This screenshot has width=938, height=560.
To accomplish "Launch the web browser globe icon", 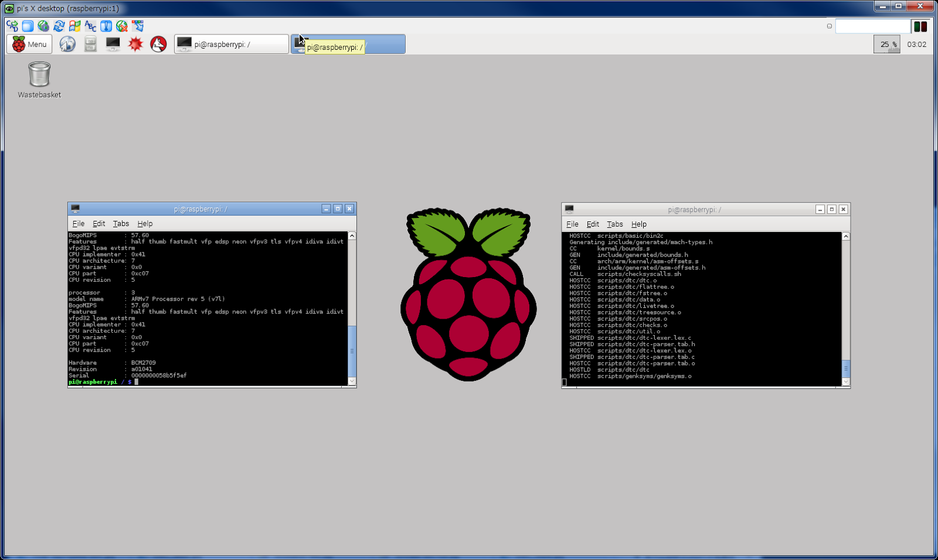I will 67,44.
